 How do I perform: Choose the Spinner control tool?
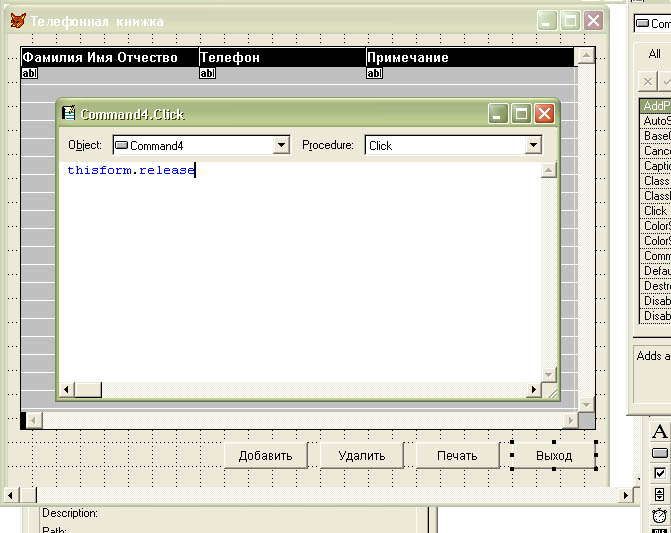pyautogui.click(x=660, y=494)
